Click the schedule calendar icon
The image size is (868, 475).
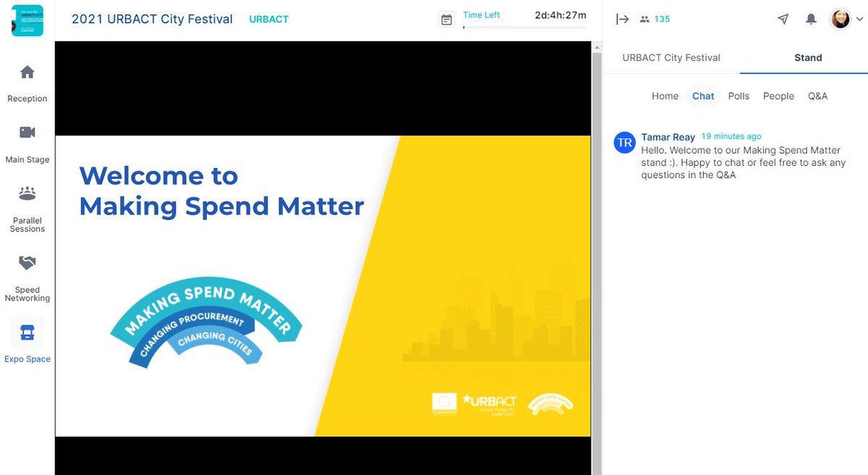pyautogui.click(x=447, y=20)
